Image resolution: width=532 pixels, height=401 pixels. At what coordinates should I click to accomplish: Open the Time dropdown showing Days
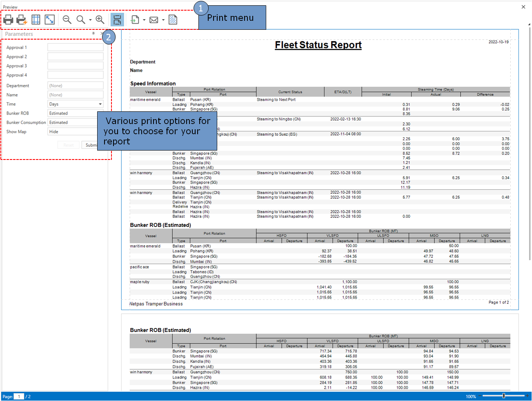coord(100,104)
